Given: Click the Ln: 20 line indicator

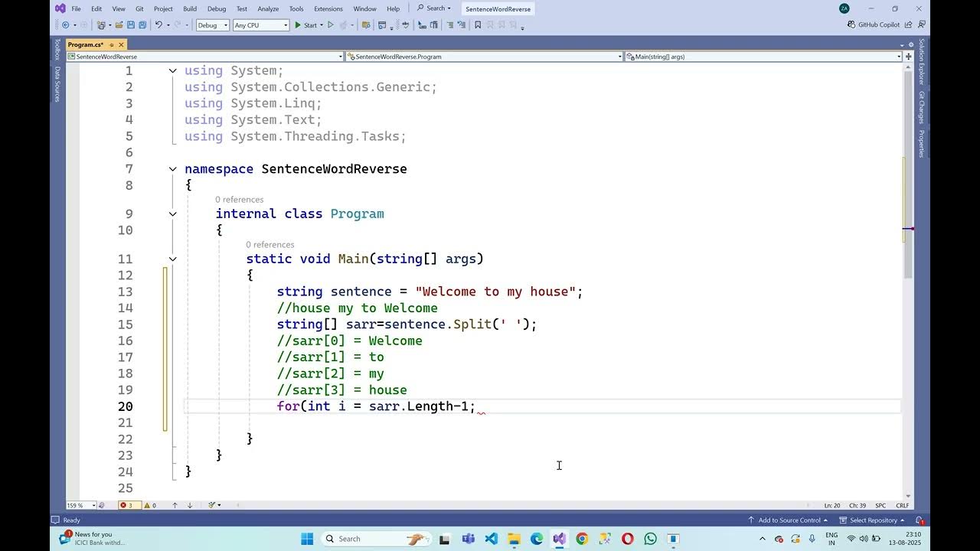Looking at the screenshot, I should [832, 505].
